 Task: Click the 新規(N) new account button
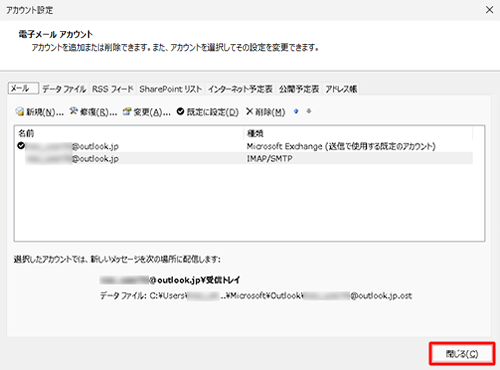[39, 112]
